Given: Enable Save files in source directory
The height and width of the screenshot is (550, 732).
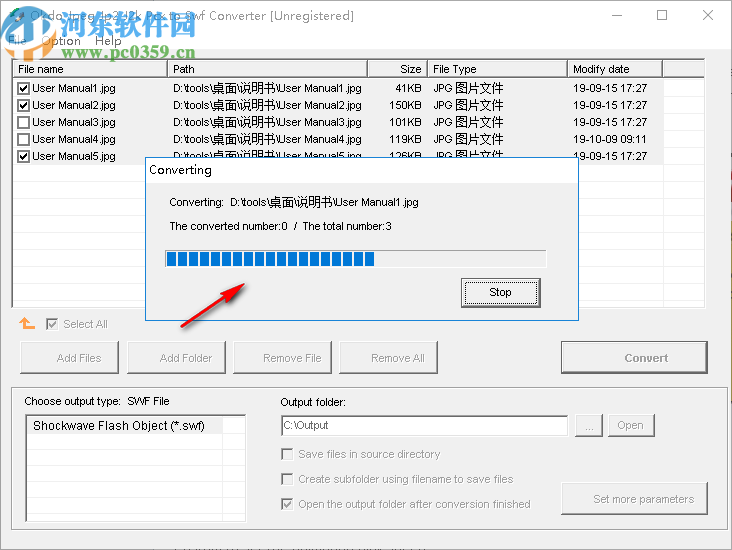Looking at the screenshot, I should 287,454.
